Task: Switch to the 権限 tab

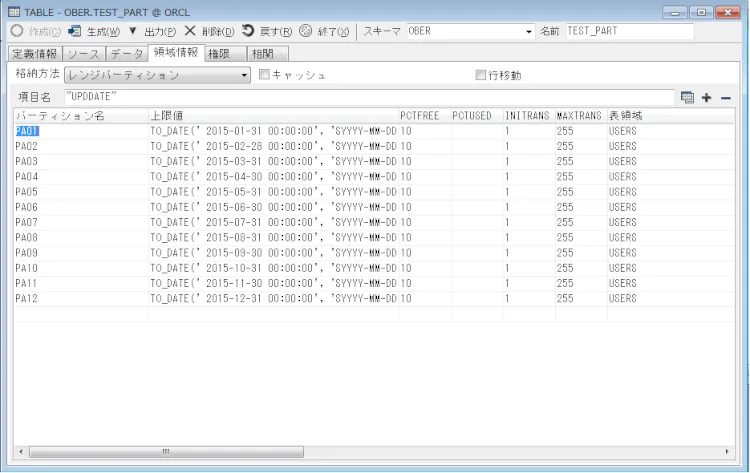Action: (225, 54)
